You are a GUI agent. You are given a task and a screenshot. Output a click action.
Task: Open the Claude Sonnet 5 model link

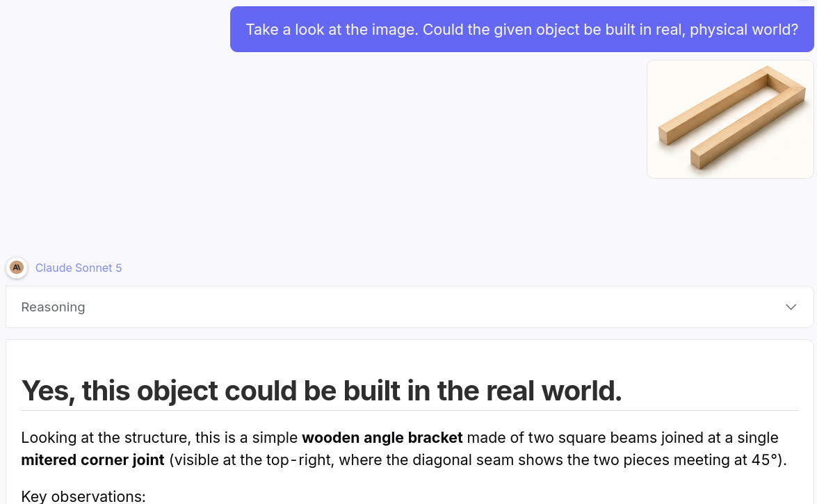click(78, 268)
